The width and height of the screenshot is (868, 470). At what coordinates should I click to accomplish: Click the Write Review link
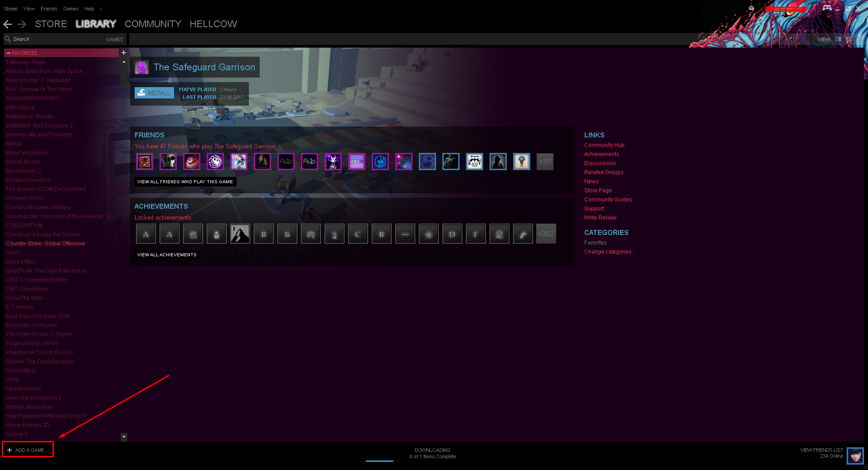(x=600, y=218)
